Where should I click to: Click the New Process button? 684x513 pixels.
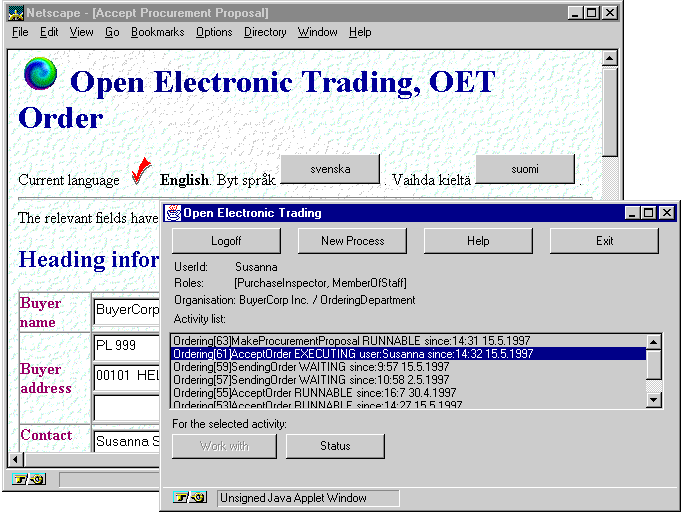pyautogui.click(x=352, y=241)
